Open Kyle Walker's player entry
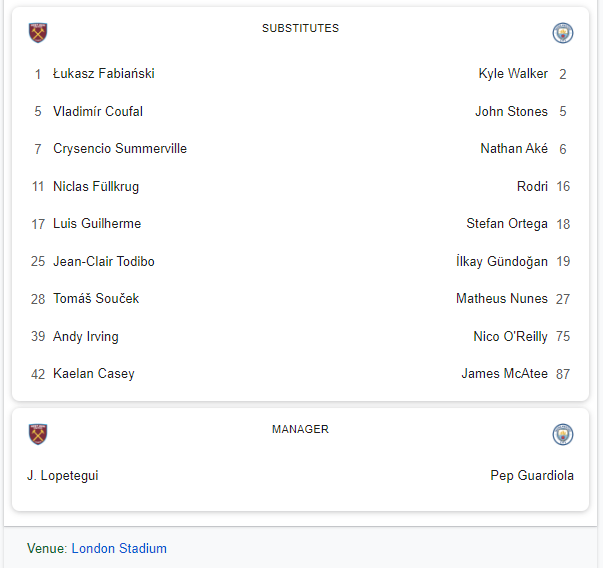 pyautogui.click(x=513, y=74)
